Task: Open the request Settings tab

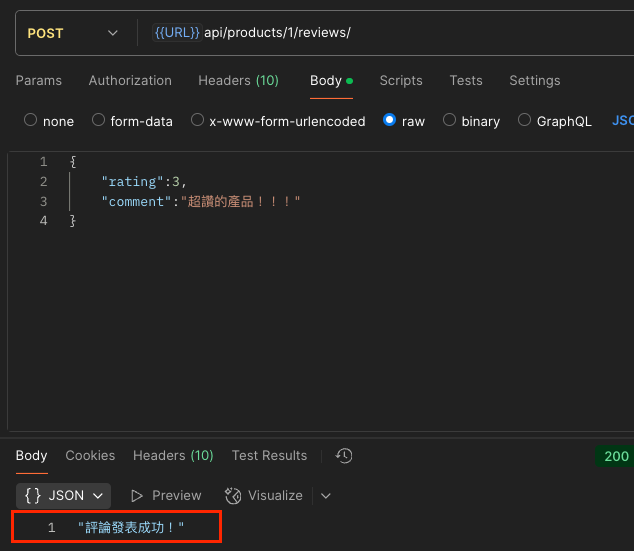Action: pos(535,80)
